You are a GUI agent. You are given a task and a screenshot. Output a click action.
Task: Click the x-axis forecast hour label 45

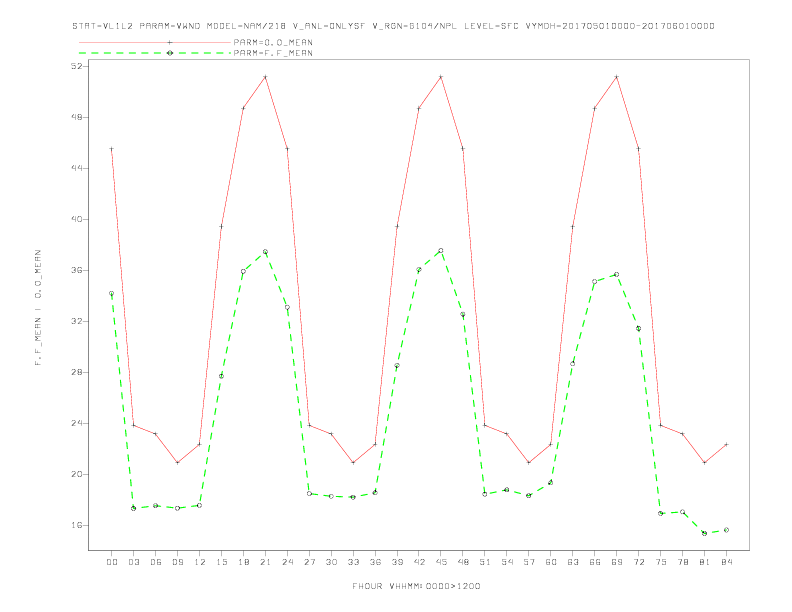(441, 562)
